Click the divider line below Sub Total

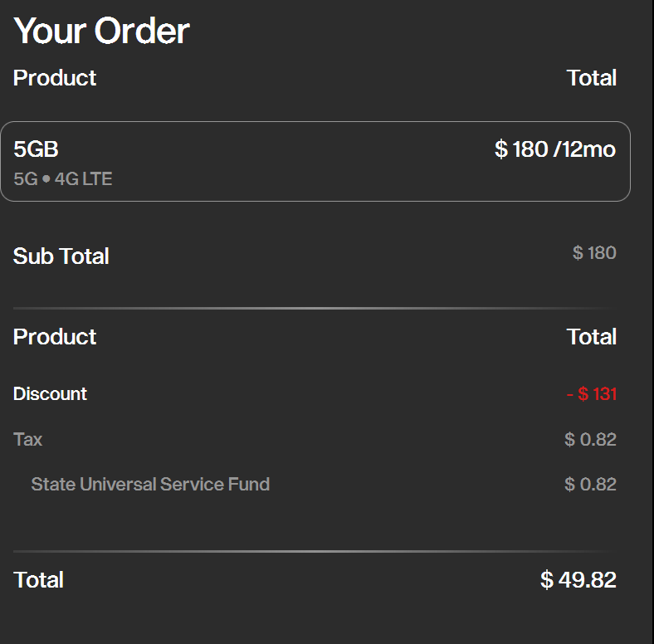click(x=314, y=309)
